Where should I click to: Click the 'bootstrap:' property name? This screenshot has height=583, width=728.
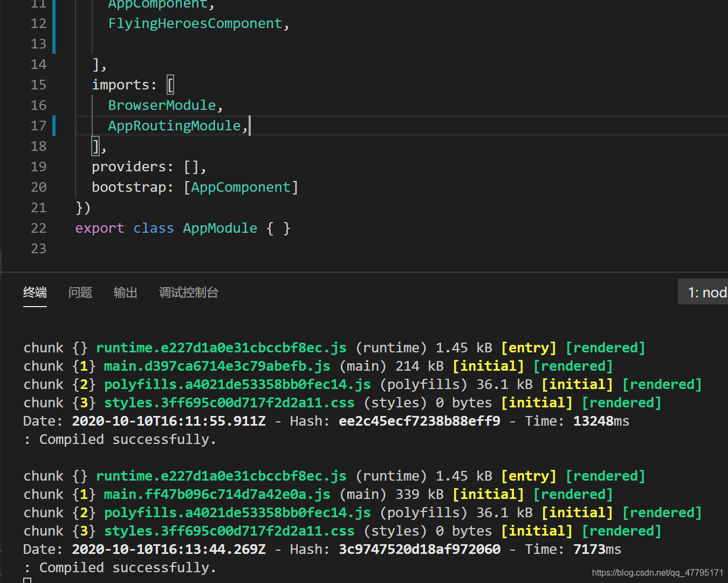coord(133,187)
